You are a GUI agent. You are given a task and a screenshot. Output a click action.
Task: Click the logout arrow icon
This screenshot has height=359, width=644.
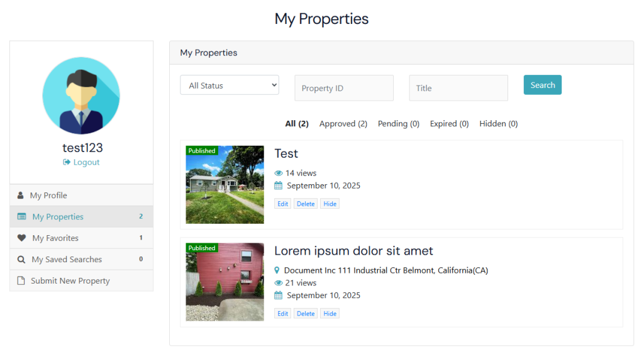click(x=67, y=162)
